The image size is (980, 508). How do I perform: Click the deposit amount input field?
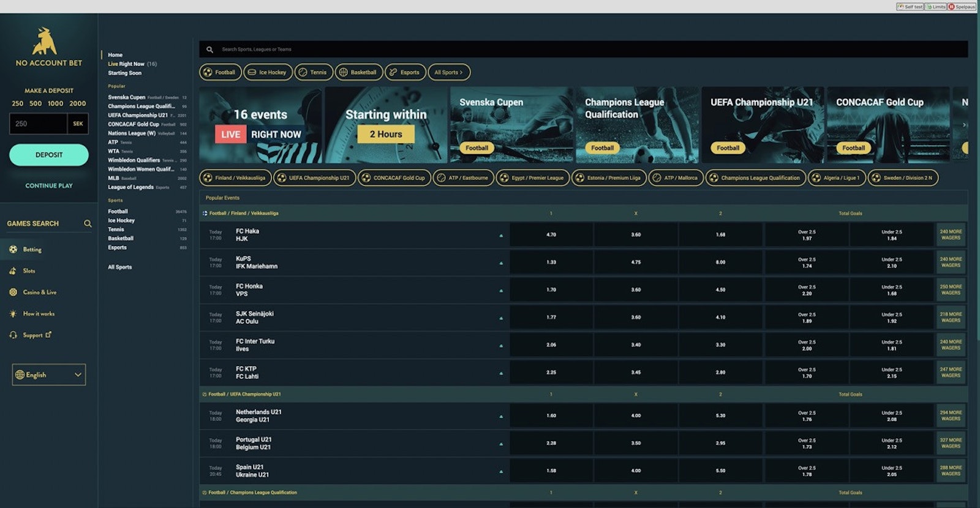tap(38, 124)
